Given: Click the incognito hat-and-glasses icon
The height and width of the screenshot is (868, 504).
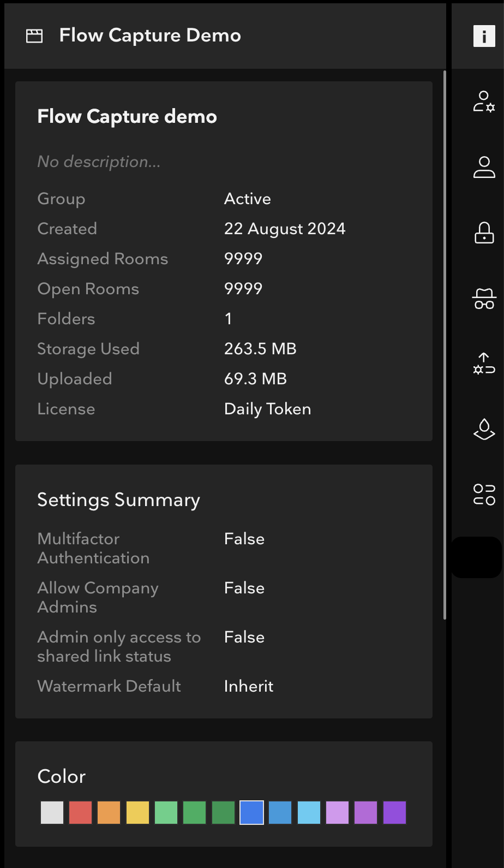Looking at the screenshot, I should tap(484, 299).
